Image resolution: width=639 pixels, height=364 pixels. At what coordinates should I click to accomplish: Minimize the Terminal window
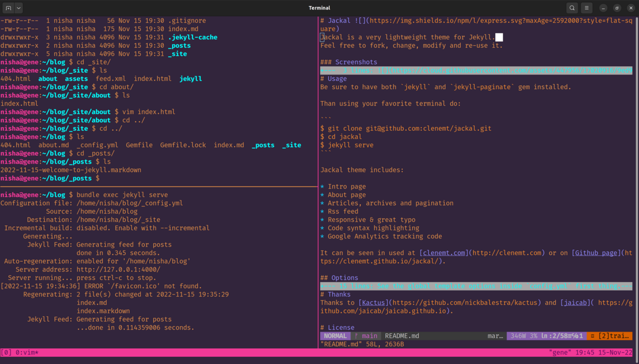[603, 8]
